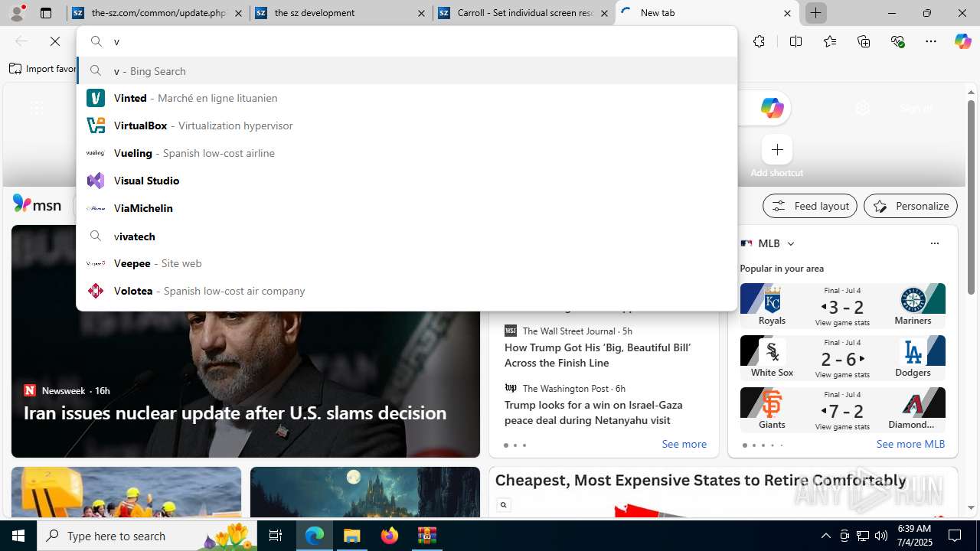The height and width of the screenshot is (551, 980).
Task: Select the Vueling airline suggestion
Action: pos(407,153)
